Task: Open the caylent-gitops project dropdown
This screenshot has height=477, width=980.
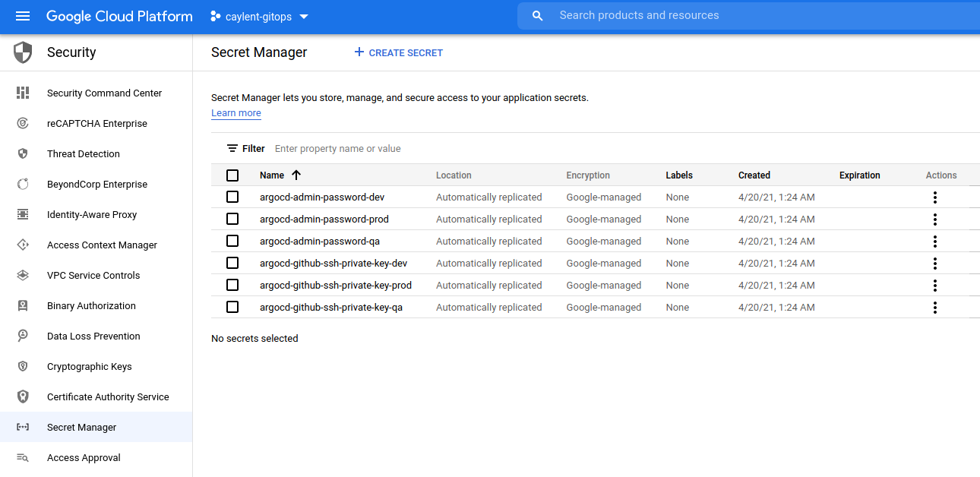Action: (x=259, y=17)
